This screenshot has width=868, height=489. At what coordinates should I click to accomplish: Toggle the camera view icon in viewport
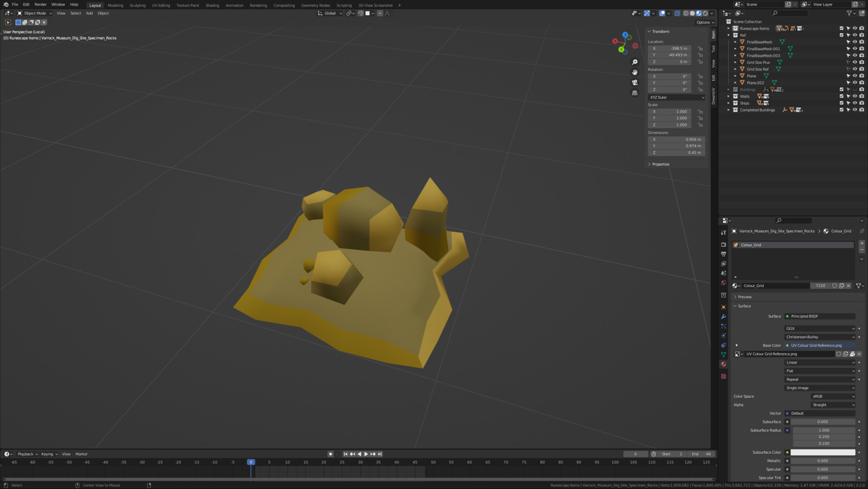[635, 82]
